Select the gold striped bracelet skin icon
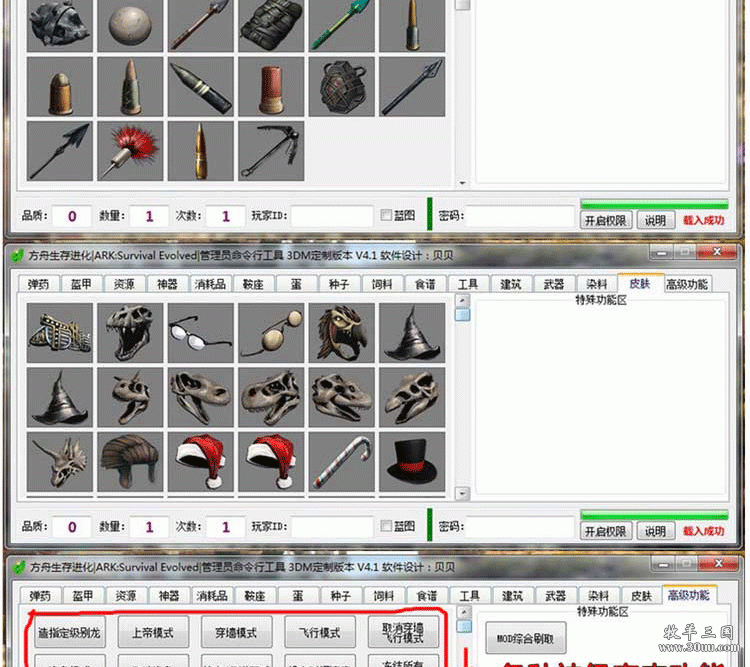750x667 pixels. [60, 333]
